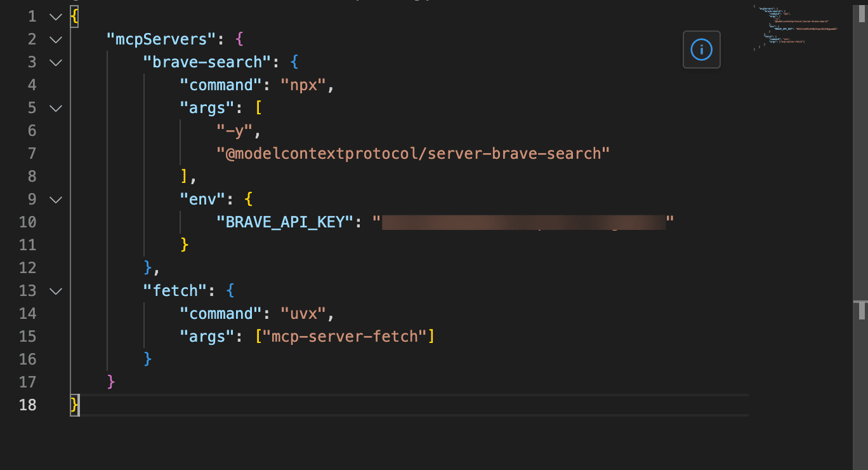The image size is (868, 470).
Task: Click the "npx" command value
Action: pos(303,85)
